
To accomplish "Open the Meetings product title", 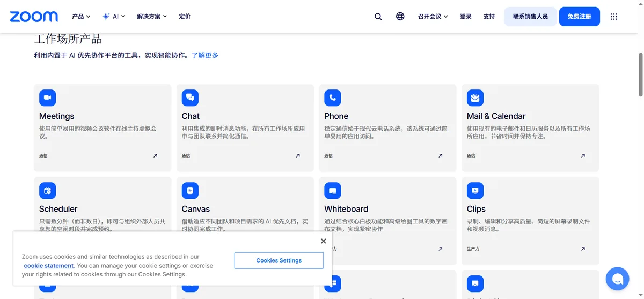I will coord(56,116).
